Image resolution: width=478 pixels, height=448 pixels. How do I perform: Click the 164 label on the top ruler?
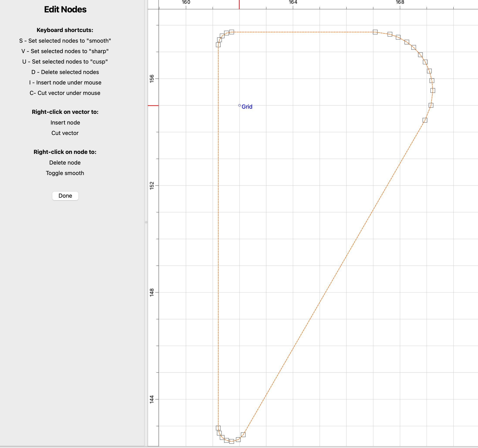(293, 2)
